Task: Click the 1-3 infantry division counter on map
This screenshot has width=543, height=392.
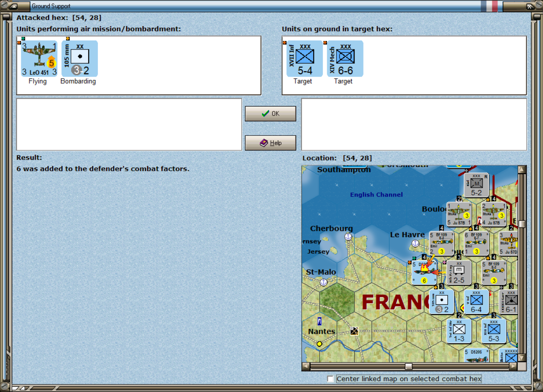Action: (459, 331)
